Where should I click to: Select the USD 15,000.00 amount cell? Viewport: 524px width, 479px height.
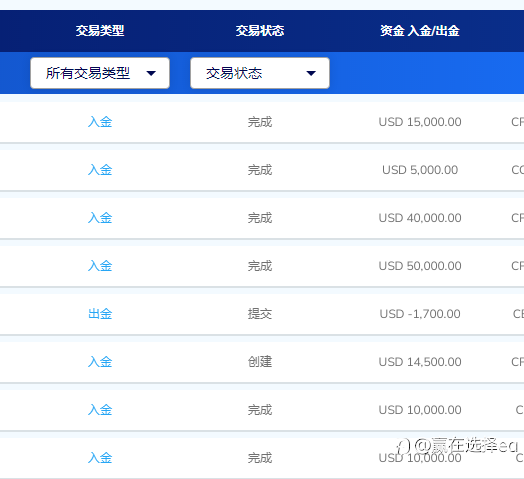[x=420, y=122]
